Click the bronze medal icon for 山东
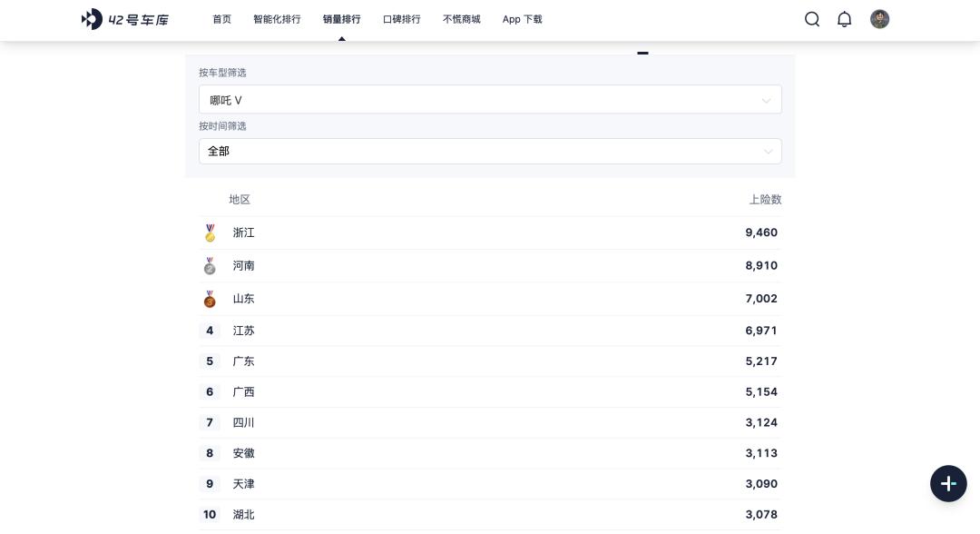Viewport: 980px width, 534px height. [x=210, y=299]
